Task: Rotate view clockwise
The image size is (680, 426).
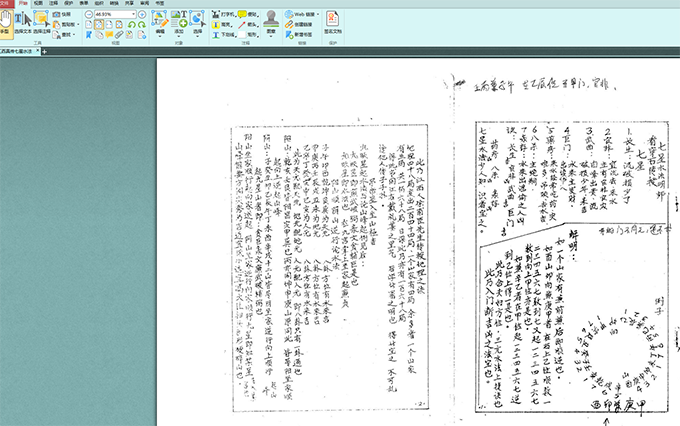Action: (x=142, y=25)
